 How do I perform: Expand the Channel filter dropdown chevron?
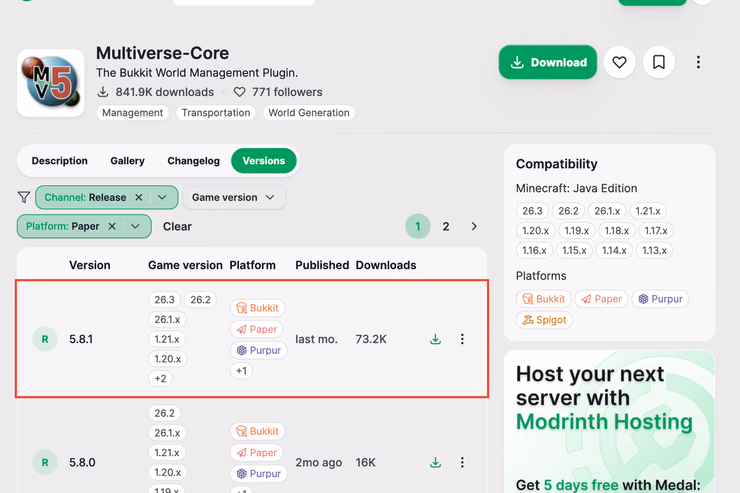click(162, 197)
